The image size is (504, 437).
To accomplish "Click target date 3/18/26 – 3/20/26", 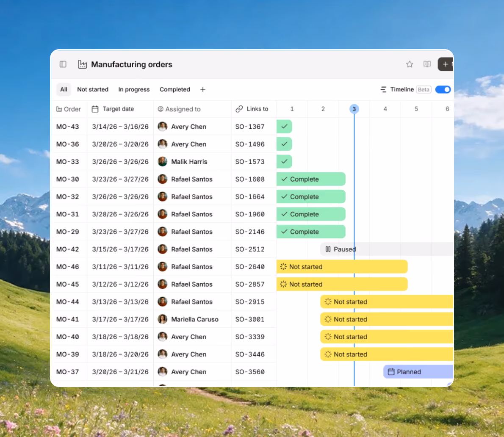I will (x=120, y=354).
